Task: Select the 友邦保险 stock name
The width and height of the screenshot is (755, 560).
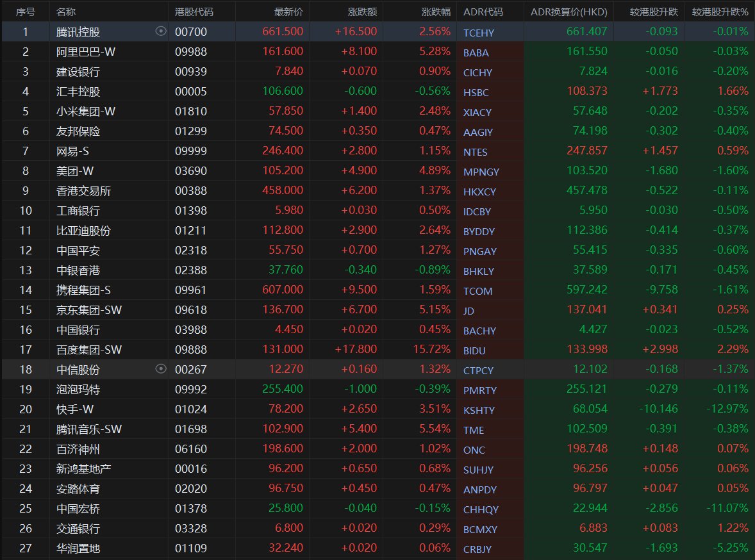Action: point(78,131)
